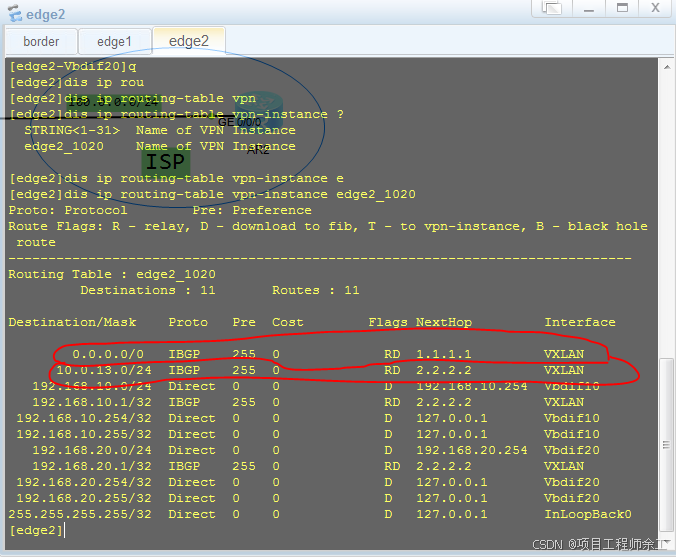Select the edge2 tab
This screenshot has width=676, height=559.
tap(188, 41)
